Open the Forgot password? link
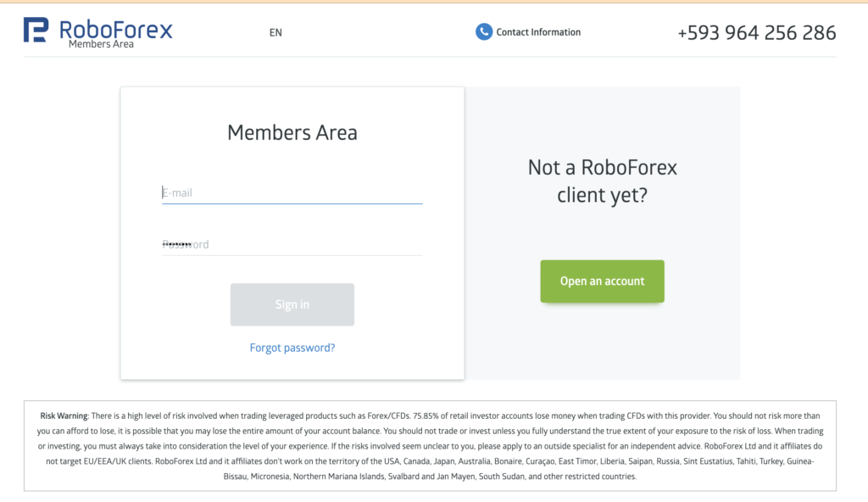The width and height of the screenshot is (868, 502). tap(292, 348)
